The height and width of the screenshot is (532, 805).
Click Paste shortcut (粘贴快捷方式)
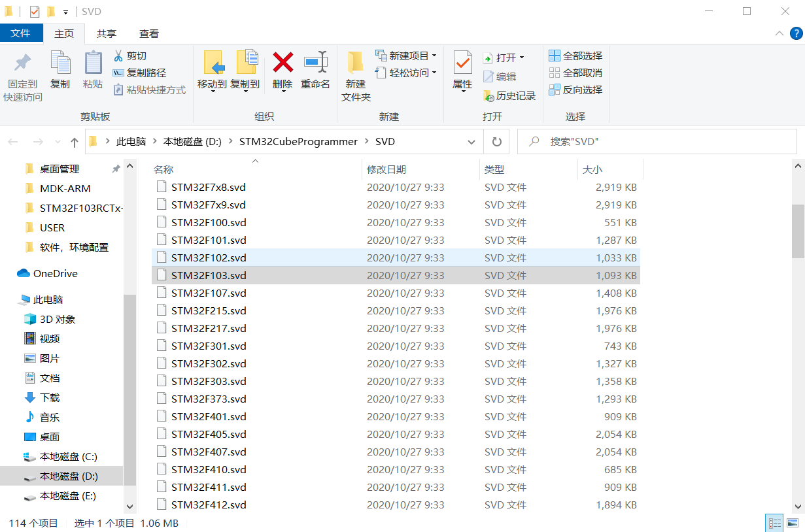pyautogui.click(x=150, y=90)
